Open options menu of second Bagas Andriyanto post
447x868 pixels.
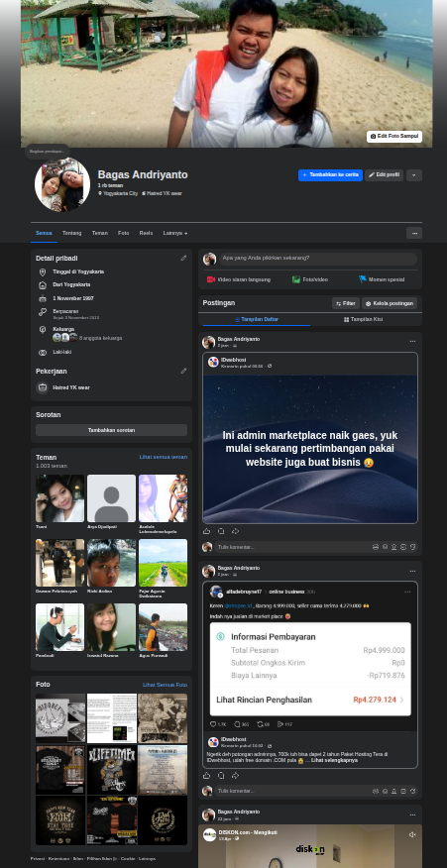[412, 571]
